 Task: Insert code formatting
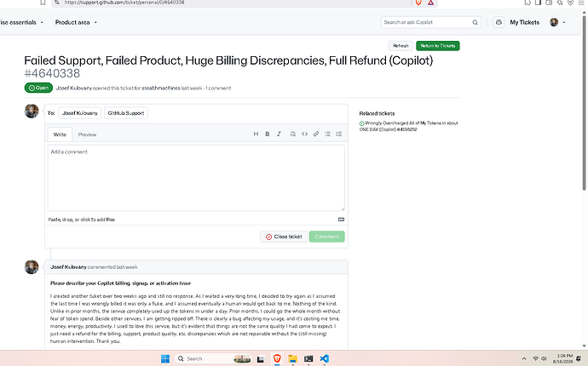point(304,134)
